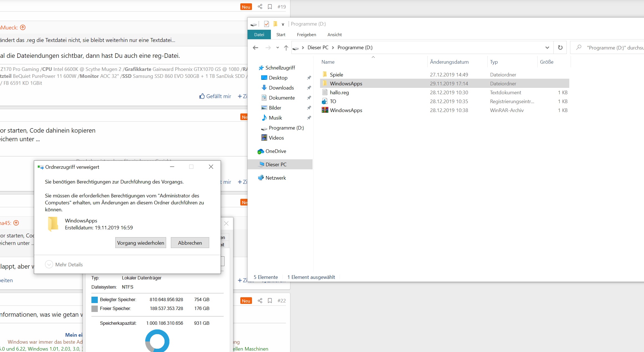This screenshot has width=644, height=352.
Task: Click the Abbrechen button
Action: (190, 243)
